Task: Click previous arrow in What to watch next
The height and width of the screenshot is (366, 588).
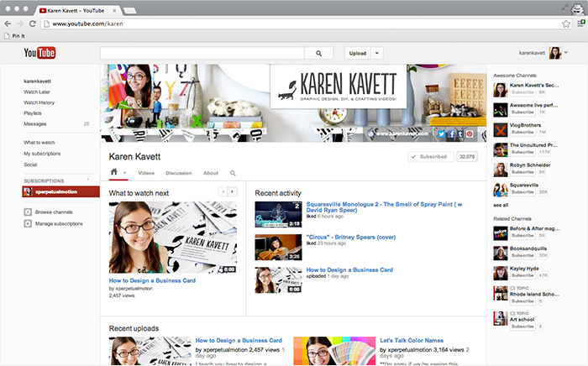Action: [223, 191]
